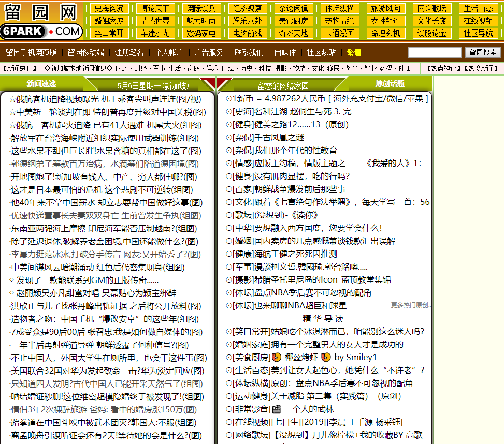Click inside the search text box
This screenshot has width=504, height=444.
click(434, 53)
